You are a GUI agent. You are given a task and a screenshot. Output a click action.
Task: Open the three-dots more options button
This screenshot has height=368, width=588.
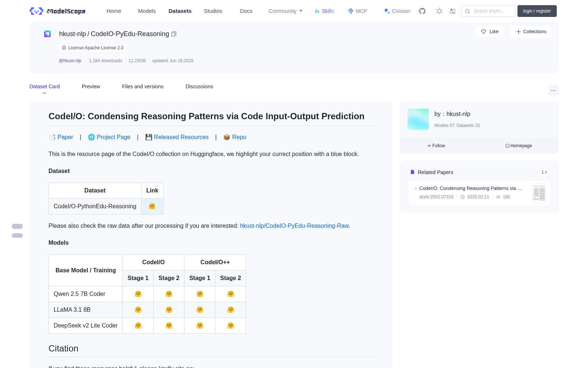(553, 90)
